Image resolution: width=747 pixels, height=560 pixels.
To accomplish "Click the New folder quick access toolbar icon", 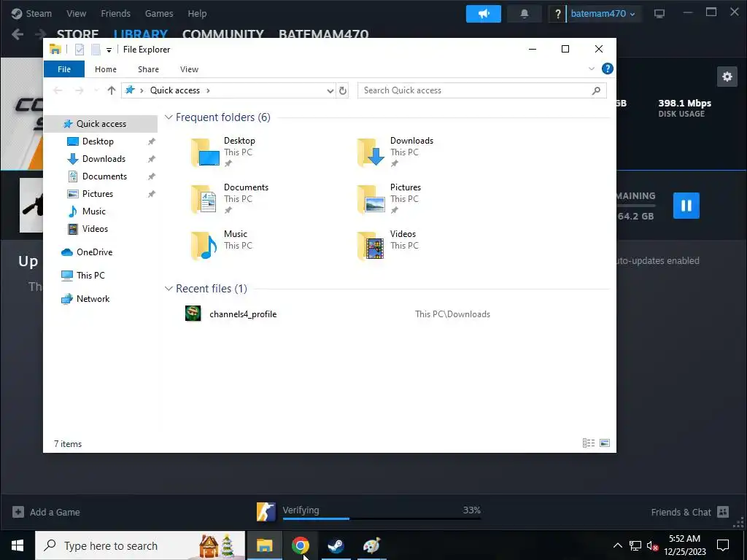I will tap(96, 49).
